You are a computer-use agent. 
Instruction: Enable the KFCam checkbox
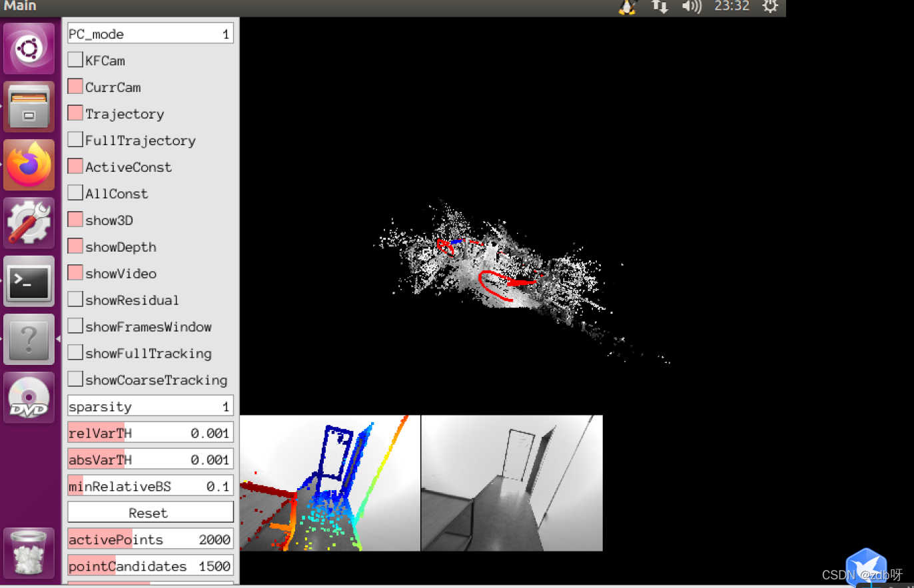(75, 60)
